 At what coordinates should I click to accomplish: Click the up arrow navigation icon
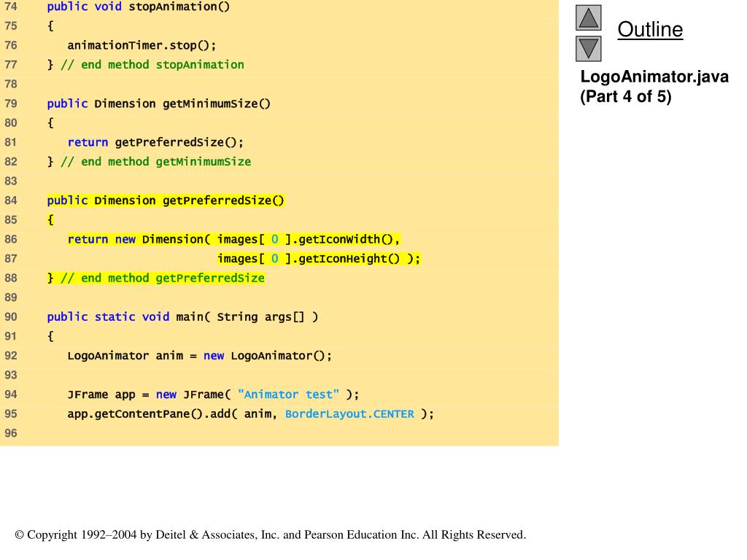588,17
